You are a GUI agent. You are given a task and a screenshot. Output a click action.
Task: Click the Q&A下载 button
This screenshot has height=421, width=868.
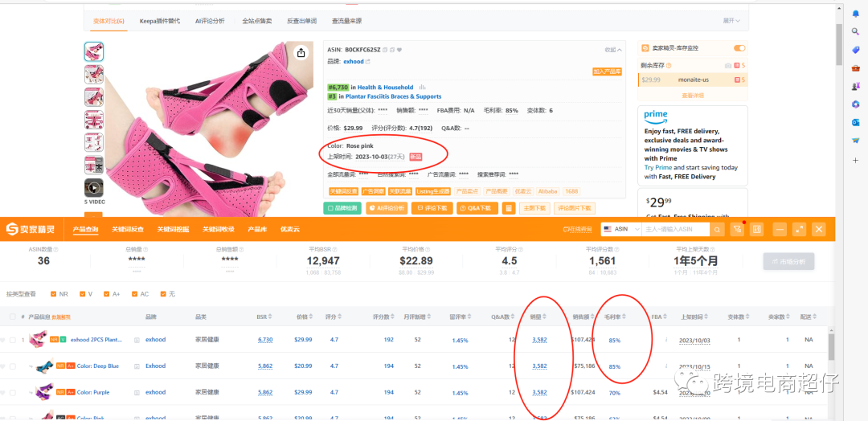click(x=477, y=208)
